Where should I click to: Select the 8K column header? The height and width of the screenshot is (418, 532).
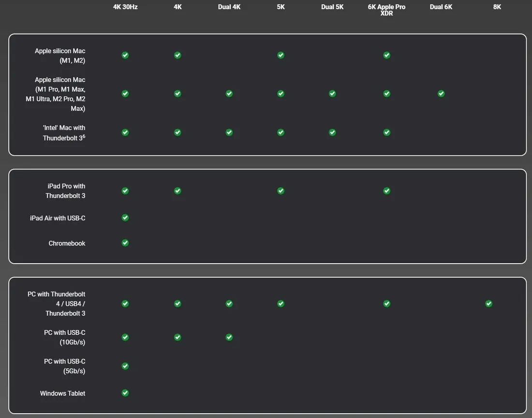point(497,7)
